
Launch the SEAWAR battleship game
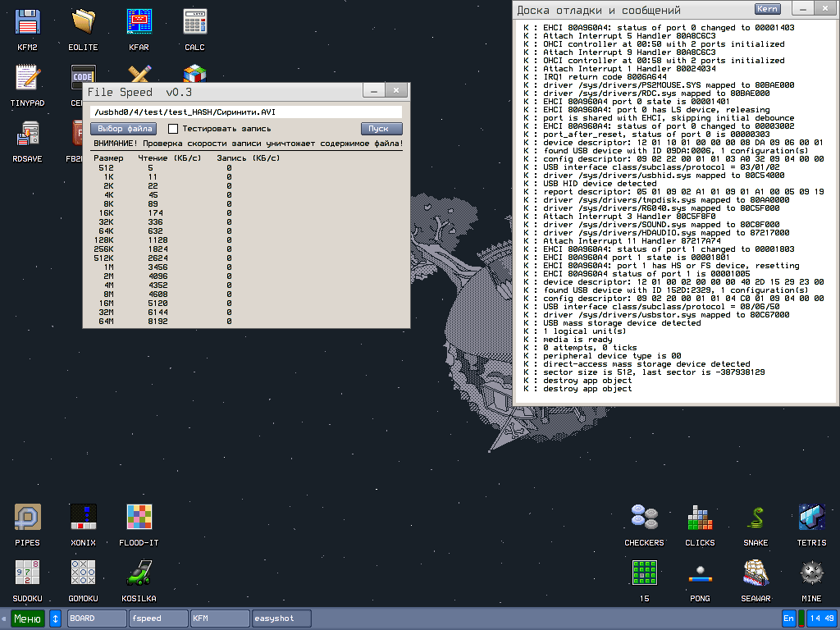coord(756,572)
